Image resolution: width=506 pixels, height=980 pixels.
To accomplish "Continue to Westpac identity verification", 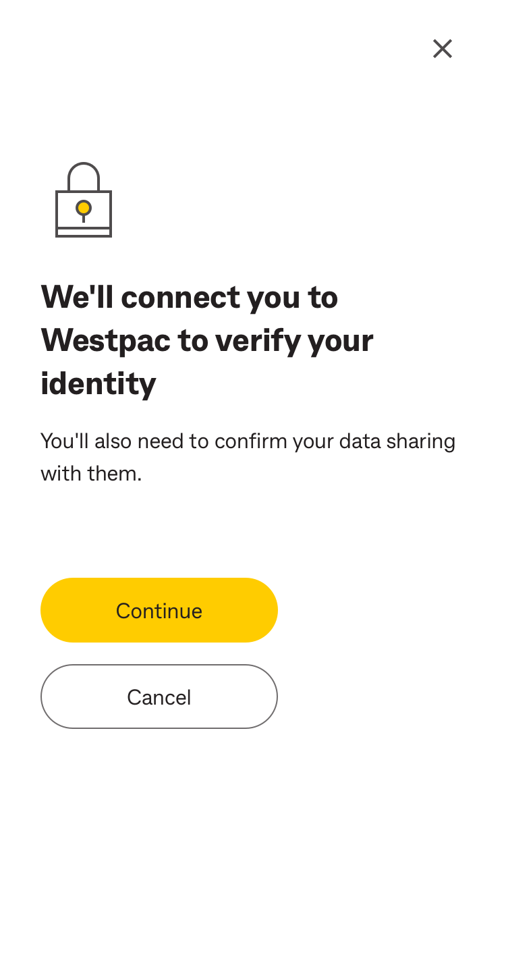I will coord(159,610).
